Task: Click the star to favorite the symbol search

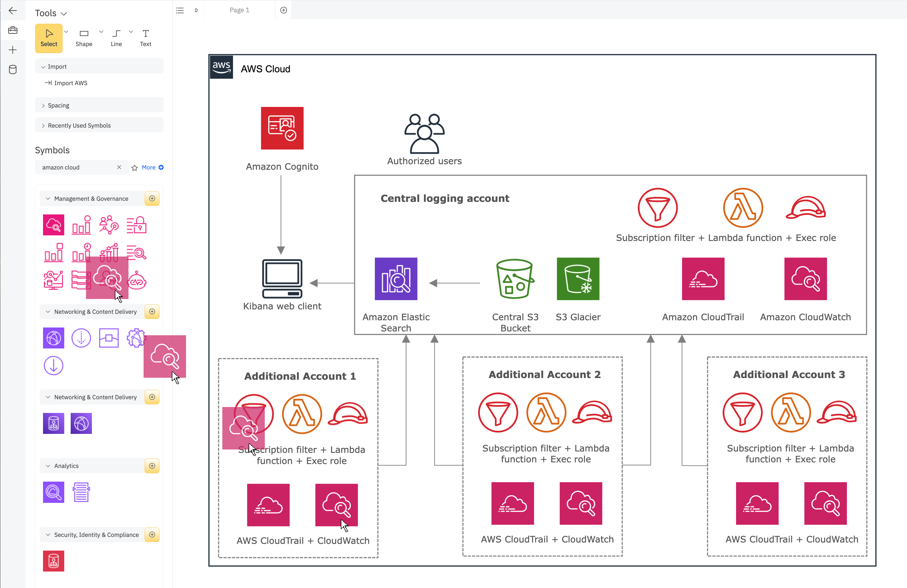Action: coord(135,167)
